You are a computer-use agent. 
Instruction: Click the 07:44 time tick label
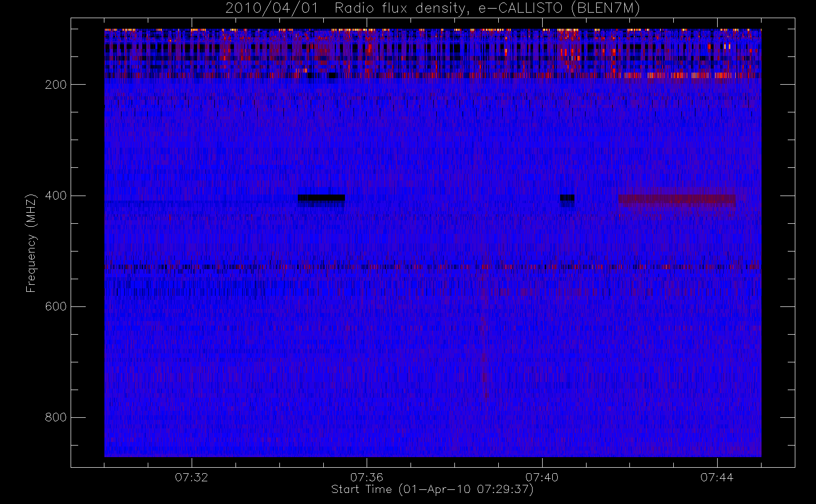pos(717,477)
